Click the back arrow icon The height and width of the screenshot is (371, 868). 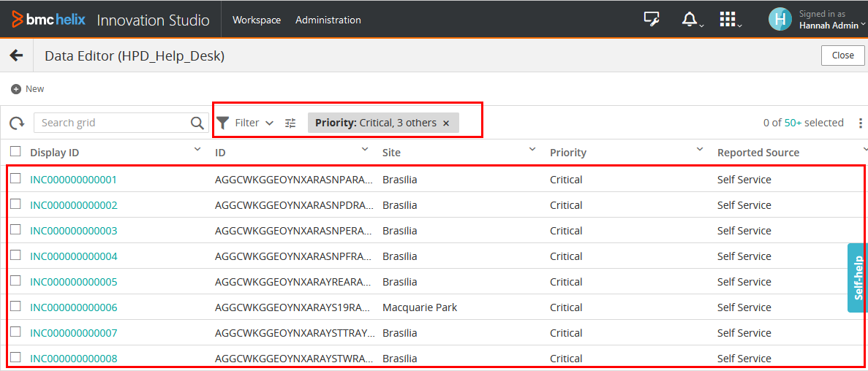pyautogui.click(x=16, y=56)
